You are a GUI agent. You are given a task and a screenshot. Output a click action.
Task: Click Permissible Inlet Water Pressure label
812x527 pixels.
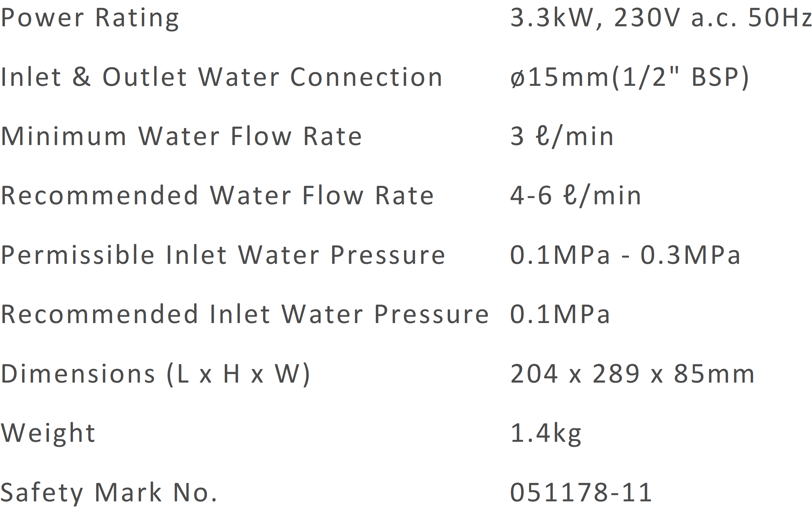click(223, 255)
